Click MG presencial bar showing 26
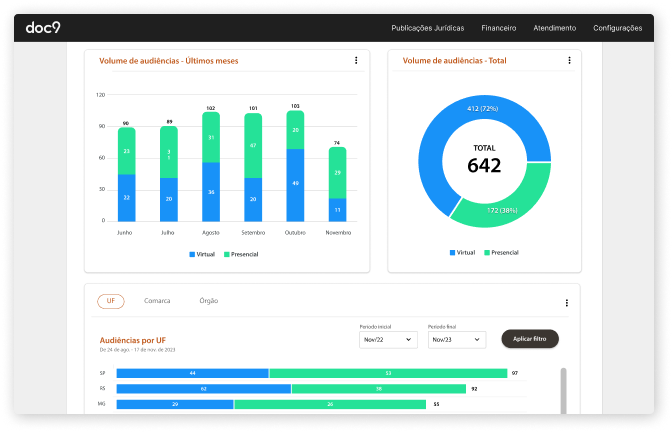The image size is (672, 432). [x=330, y=404]
